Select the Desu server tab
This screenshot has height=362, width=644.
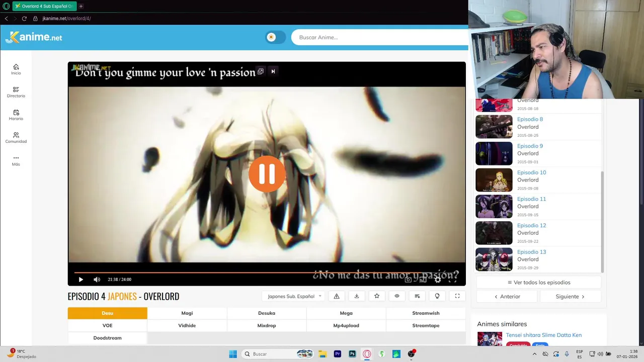click(108, 313)
